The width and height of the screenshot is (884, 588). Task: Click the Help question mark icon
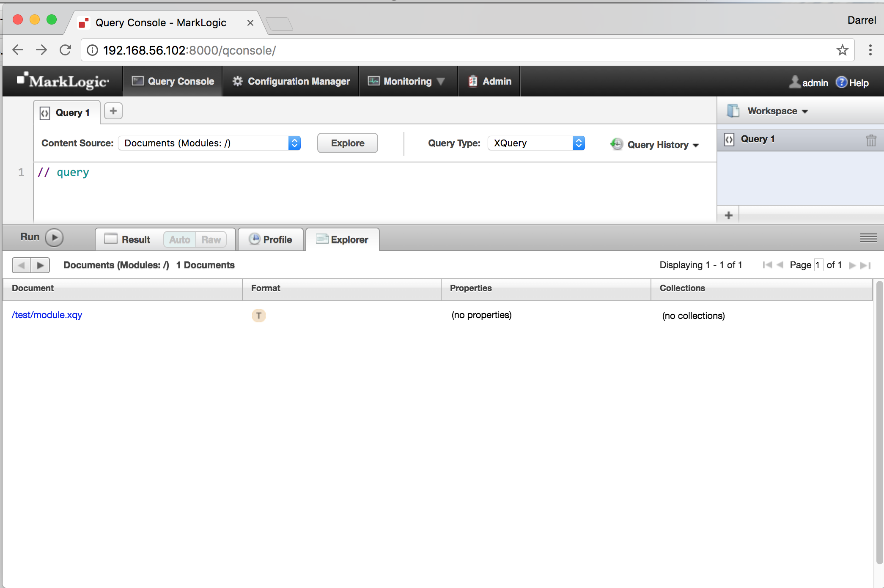tap(841, 82)
